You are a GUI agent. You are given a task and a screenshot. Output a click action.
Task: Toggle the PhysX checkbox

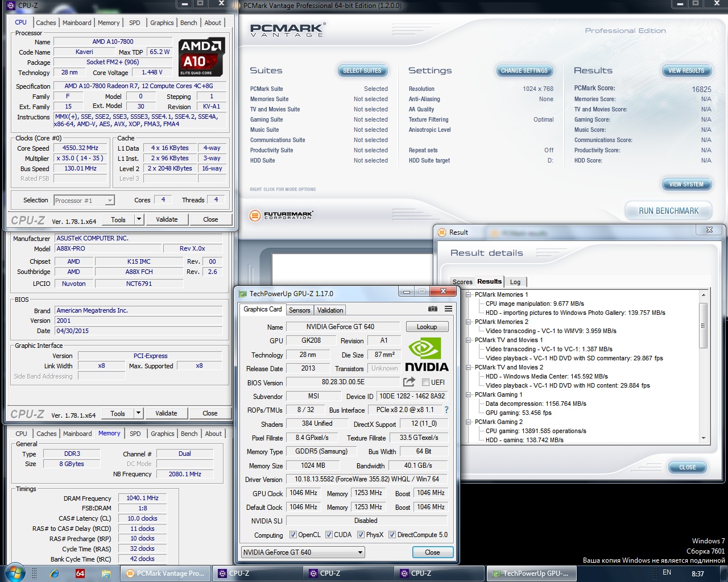coord(361,535)
